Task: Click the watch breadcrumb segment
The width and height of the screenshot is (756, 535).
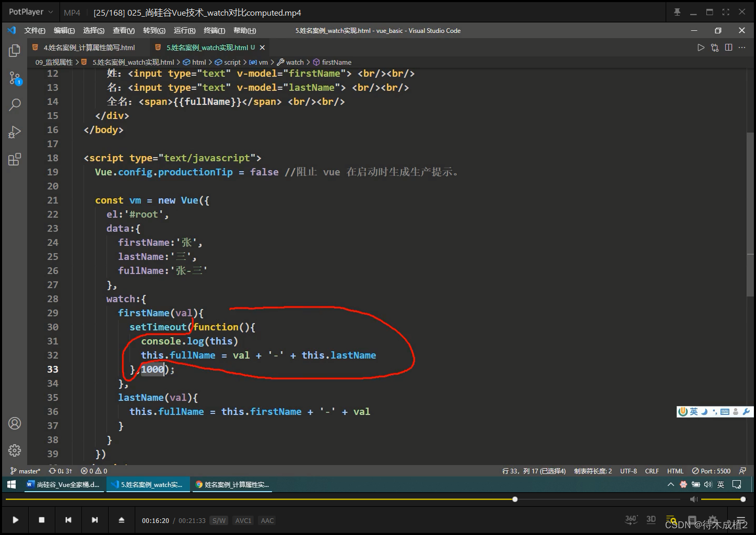Action: (290, 62)
